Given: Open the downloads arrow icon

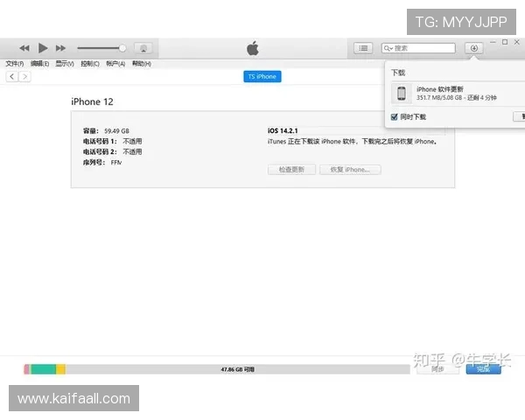Looking at the screenshot, I should [x=473, y=48].
